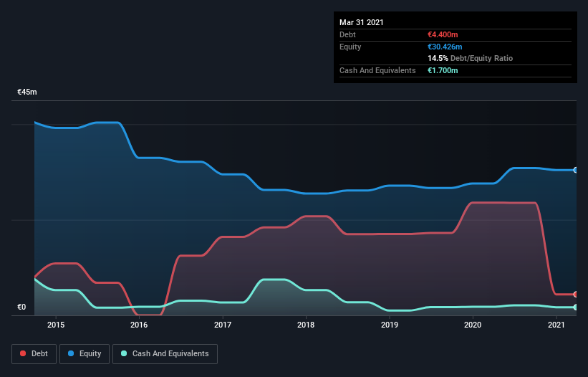Toggle the Equity legend button
This screenshot has height=377, width=588.
tap(85, 354)
